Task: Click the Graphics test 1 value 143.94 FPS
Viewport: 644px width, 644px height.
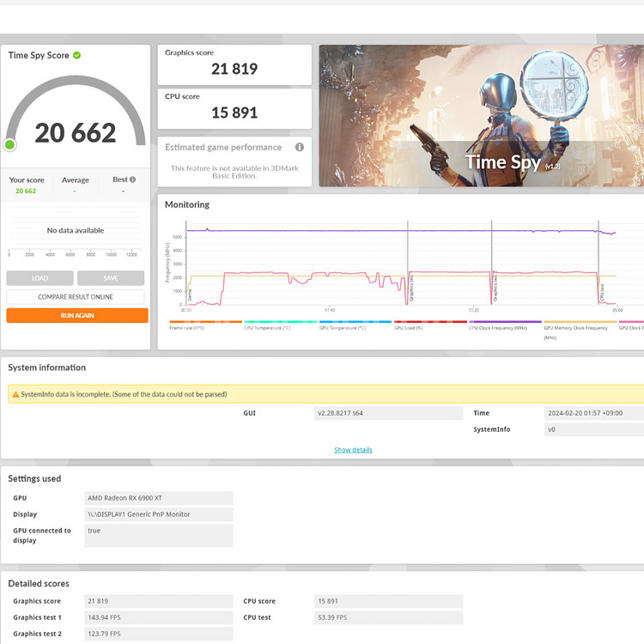Action: (x=159, y=617)
